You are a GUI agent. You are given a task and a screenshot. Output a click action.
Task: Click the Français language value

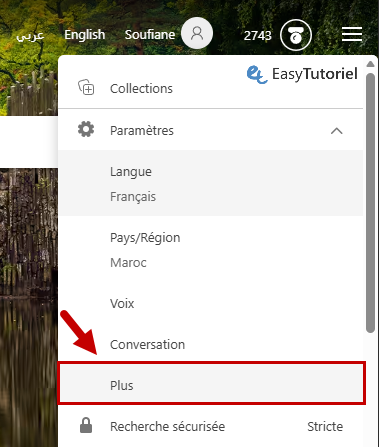133,197
